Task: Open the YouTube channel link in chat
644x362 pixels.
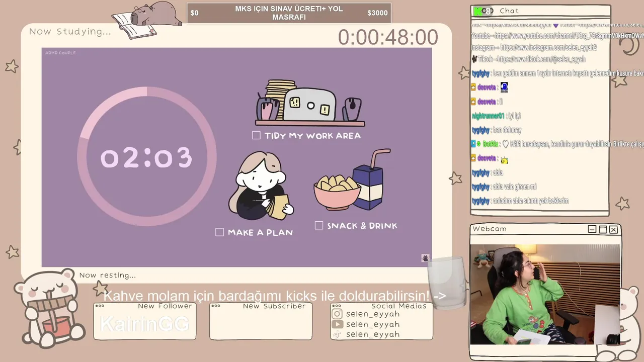Action: click(570, 36)
